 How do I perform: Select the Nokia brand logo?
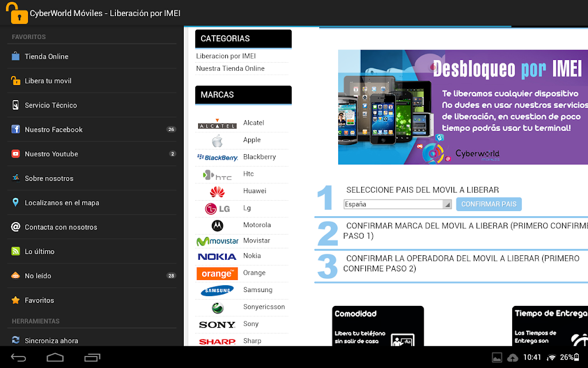pos(217,256)
